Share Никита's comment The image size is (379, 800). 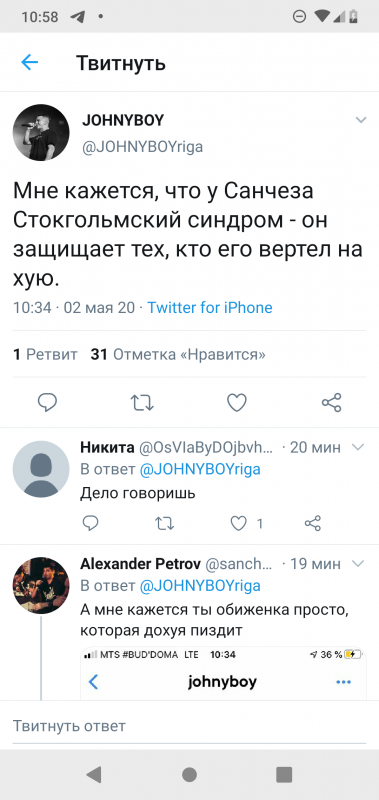click(x=313, y=523)
